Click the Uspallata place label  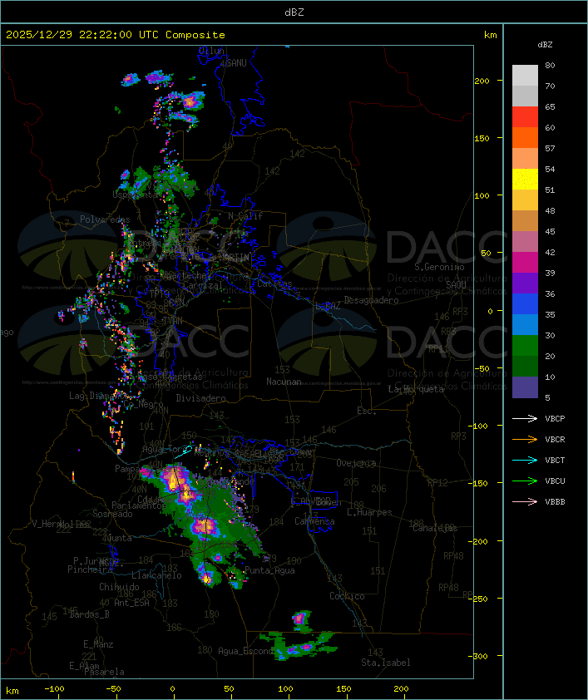[x=135, y=195]
